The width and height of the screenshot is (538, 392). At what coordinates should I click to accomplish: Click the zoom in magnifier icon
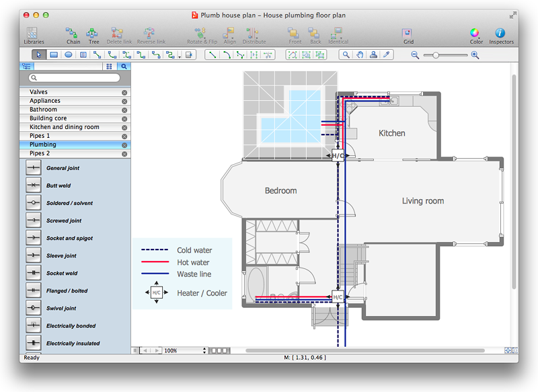pyautogui.click(x=475, y=55)
